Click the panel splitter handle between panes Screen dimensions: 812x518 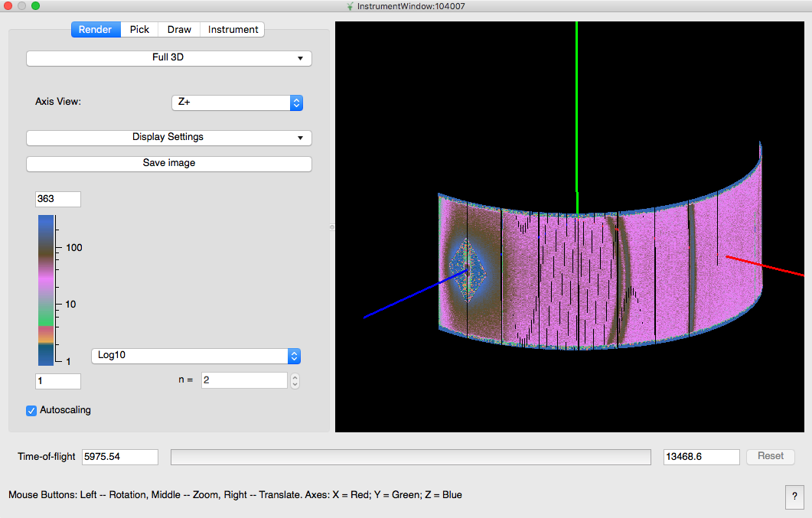[x=331, y=226]
